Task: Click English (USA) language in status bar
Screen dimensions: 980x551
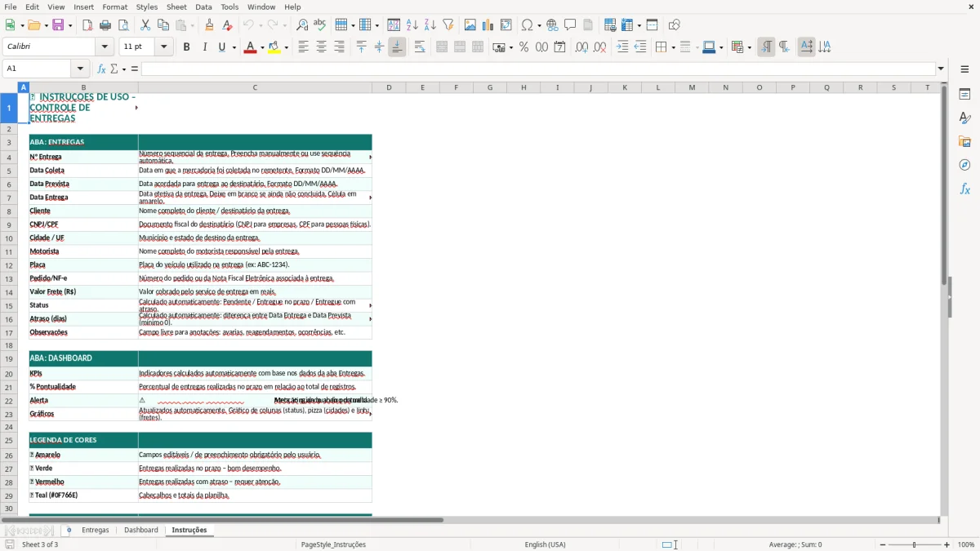Action: click(545, 544)
